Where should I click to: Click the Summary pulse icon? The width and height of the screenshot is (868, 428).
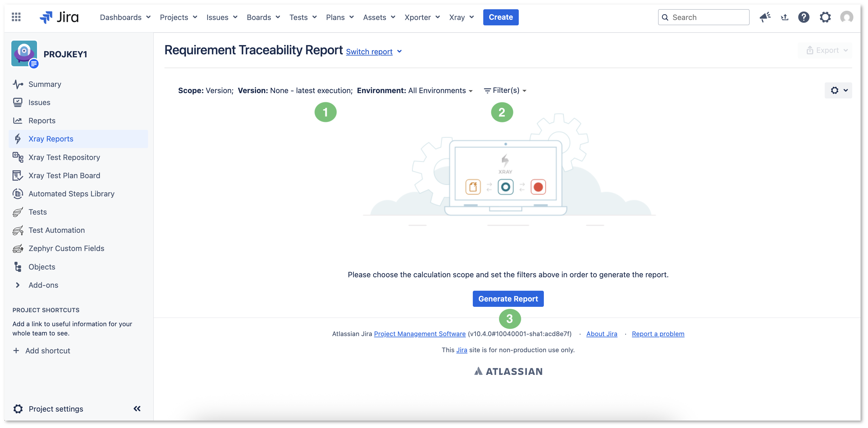[18, 84]
